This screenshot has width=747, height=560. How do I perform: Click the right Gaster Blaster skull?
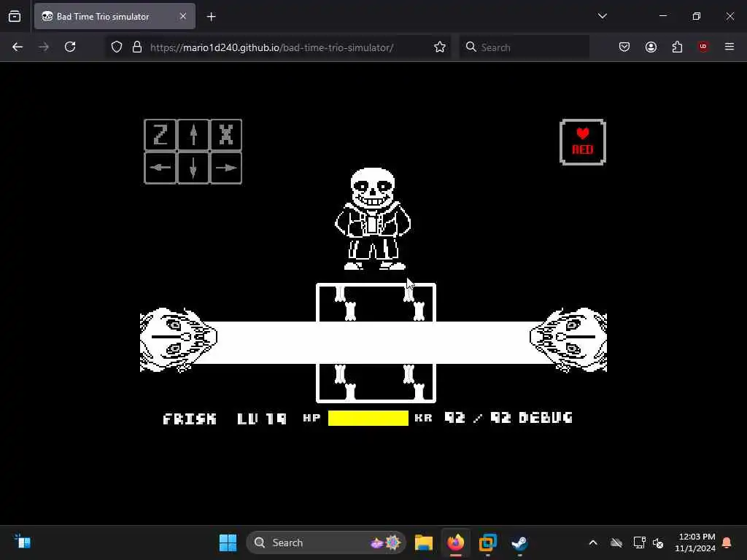point(568,340)
